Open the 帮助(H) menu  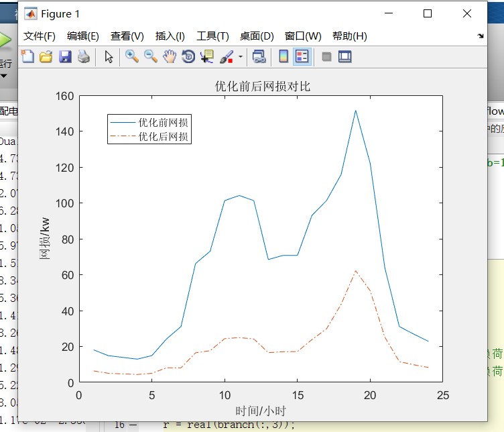[x=350, y=36]
